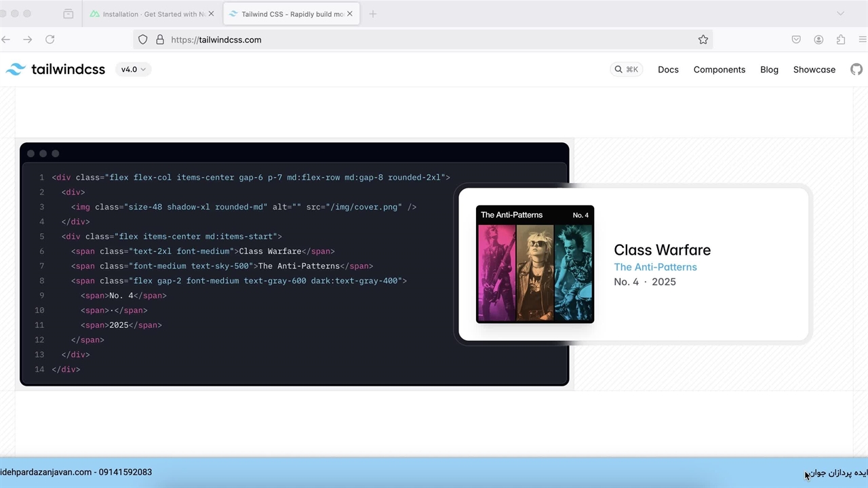Open the GitHub repository icon
The height and width of the screenshot is (488, 868).
[x=856, y=69]
